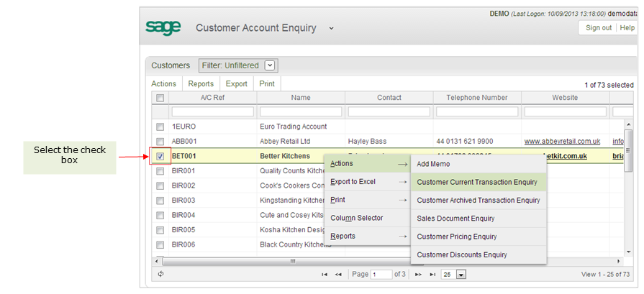Open the rows-per-page 25 dropdown
Screen dimensions: 644x294
click(x=461, y=275)
